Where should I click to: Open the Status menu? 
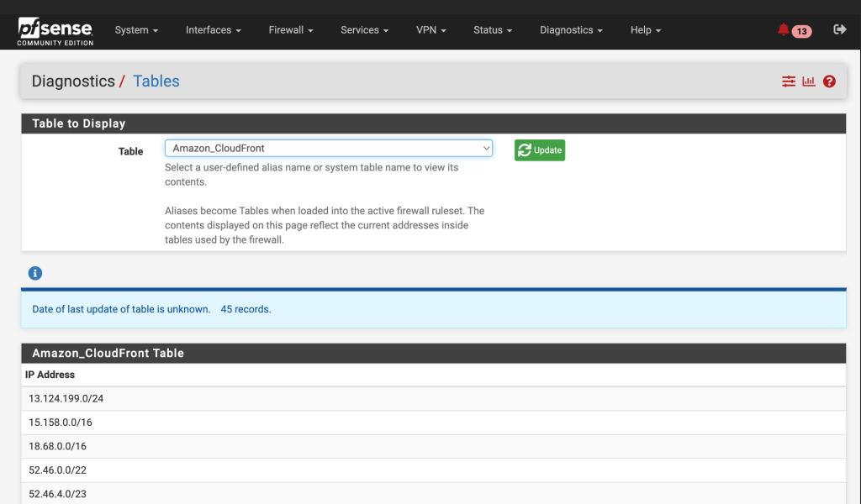tap(493, 30)
